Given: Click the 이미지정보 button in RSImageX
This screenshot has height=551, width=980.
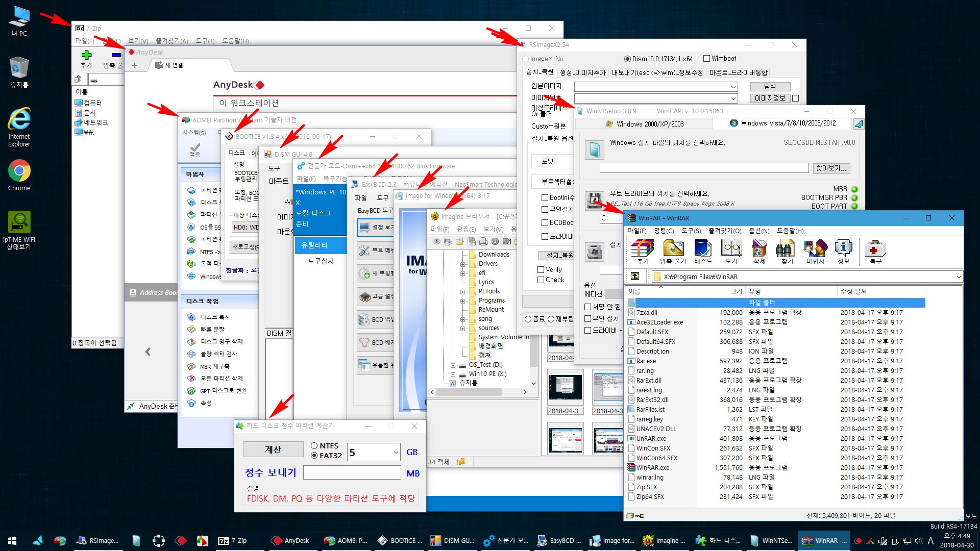Looking at the screenshot, I should tap(770, 98).
